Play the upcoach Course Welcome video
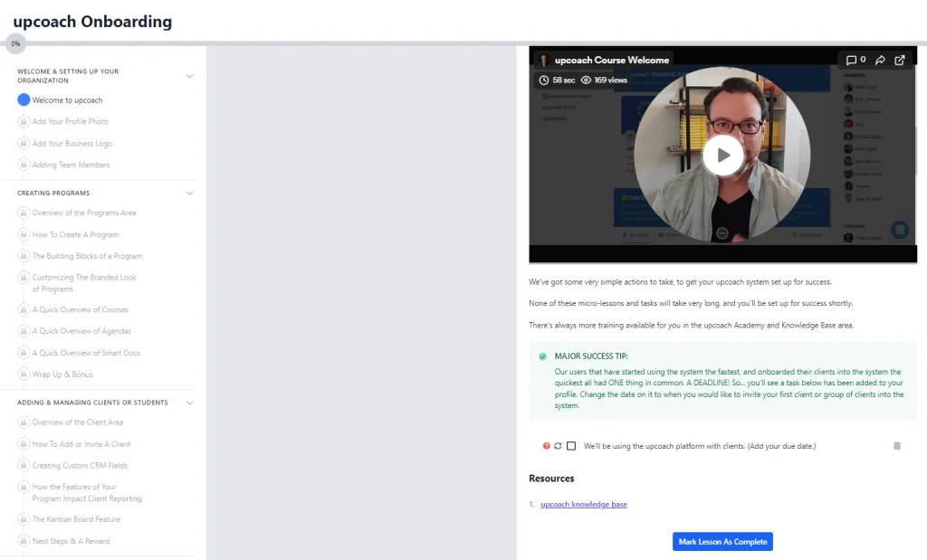 [x=722, y=155]
